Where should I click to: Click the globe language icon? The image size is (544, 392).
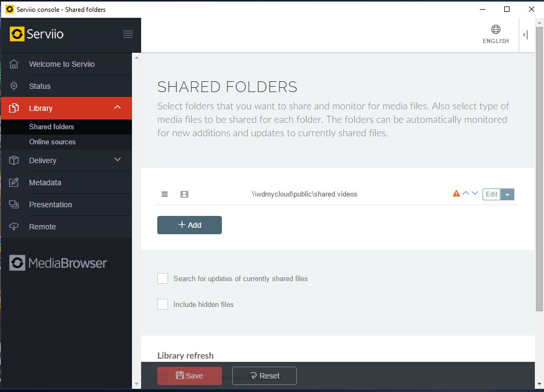[x=496, y=30]
